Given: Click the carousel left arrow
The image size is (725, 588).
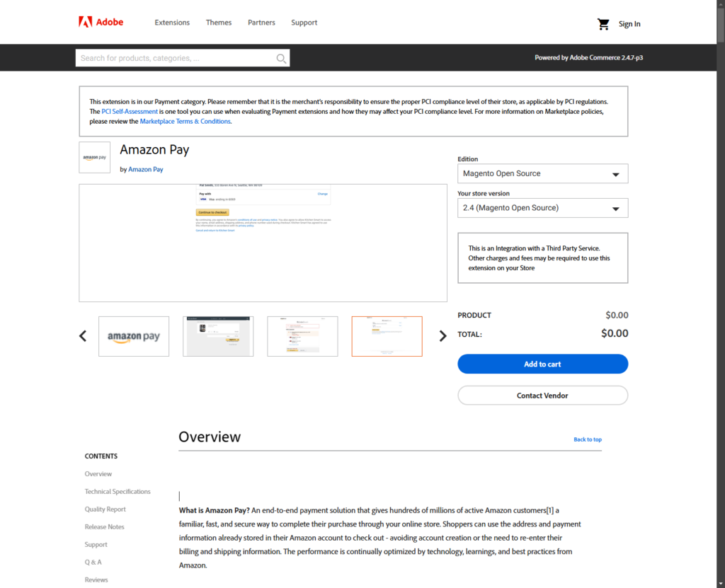Looking at the screenshot, I should pyautogui.click(x=83, y=336).
